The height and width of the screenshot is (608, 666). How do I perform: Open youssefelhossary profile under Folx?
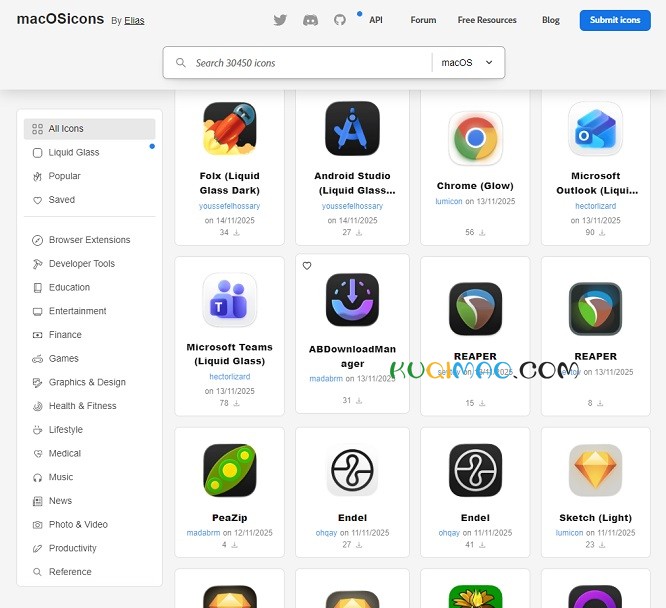tap(229, 206)
